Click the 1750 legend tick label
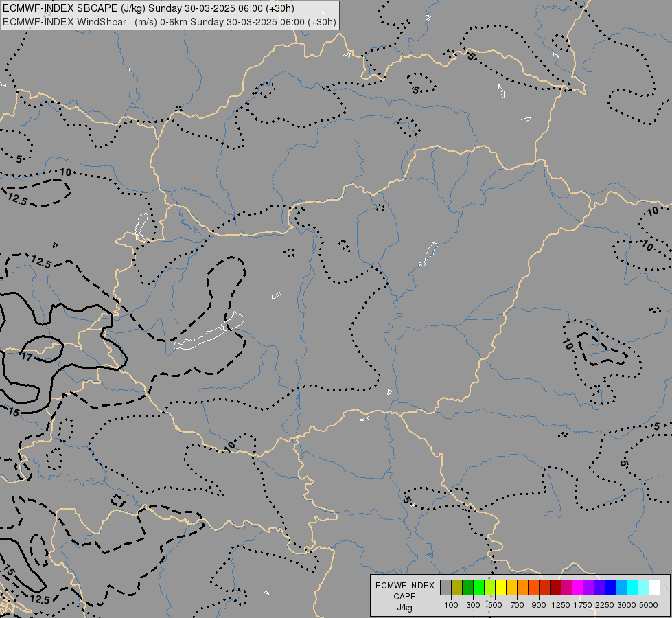This screenshot has width=672, height=618. pyautogui.click(x=583, y=605)
